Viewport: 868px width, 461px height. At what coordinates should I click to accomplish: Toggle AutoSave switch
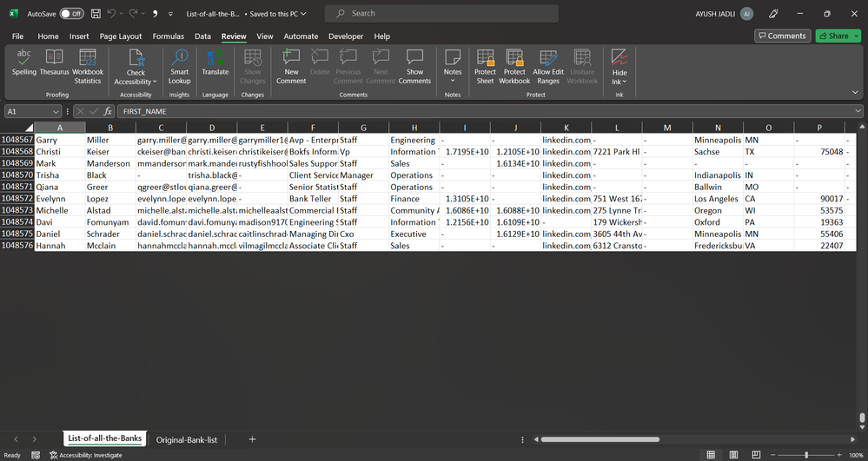point(72,14)
